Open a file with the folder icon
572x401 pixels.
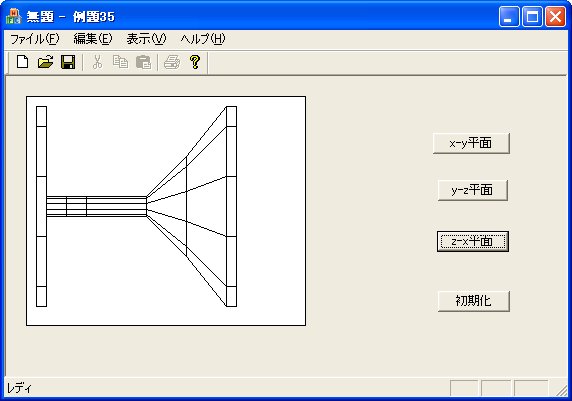tap(46, 62)
